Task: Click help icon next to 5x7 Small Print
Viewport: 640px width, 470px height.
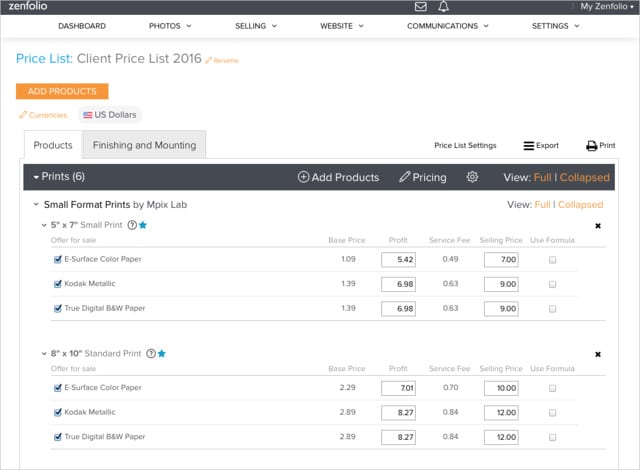Action: point(132,225)
